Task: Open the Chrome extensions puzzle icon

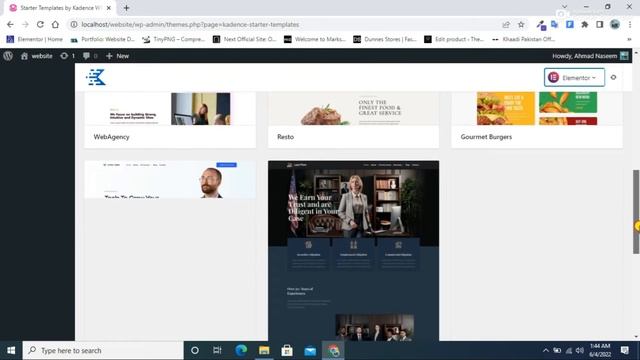Action: 584,24
